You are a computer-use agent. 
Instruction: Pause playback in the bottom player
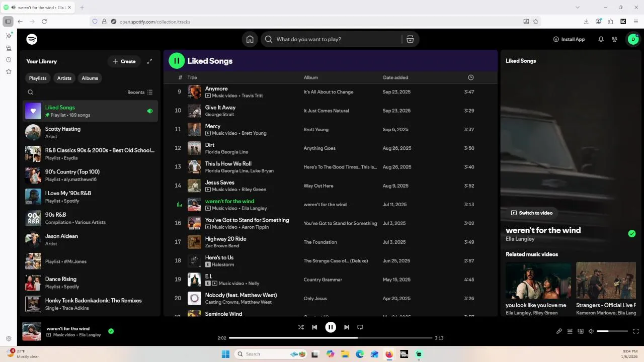tap(331, 327)
